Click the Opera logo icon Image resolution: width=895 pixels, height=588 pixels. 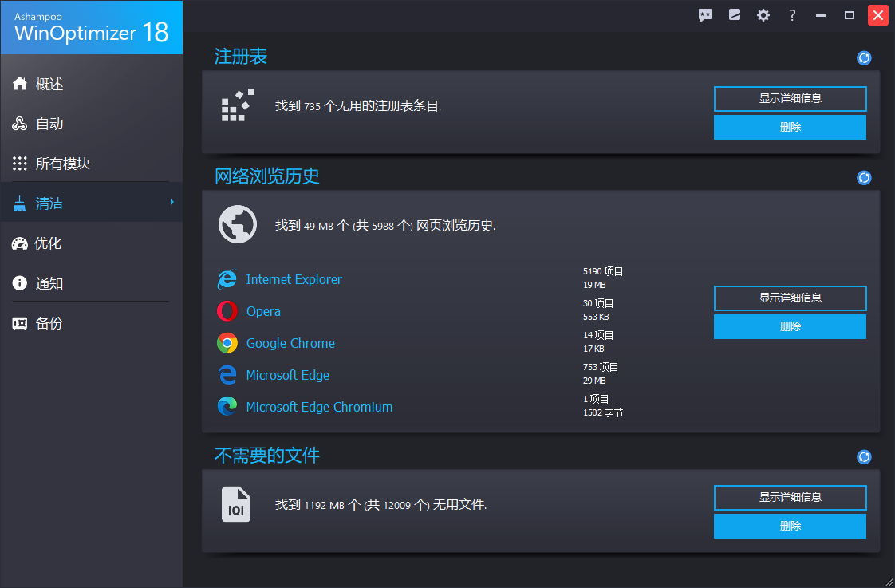click(x=227, y=311)
